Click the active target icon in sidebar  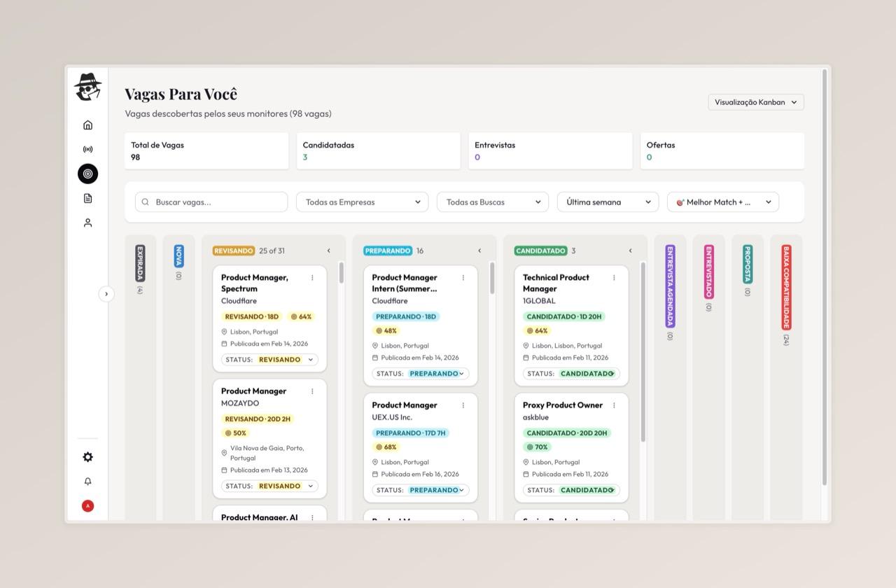[87, 174]
